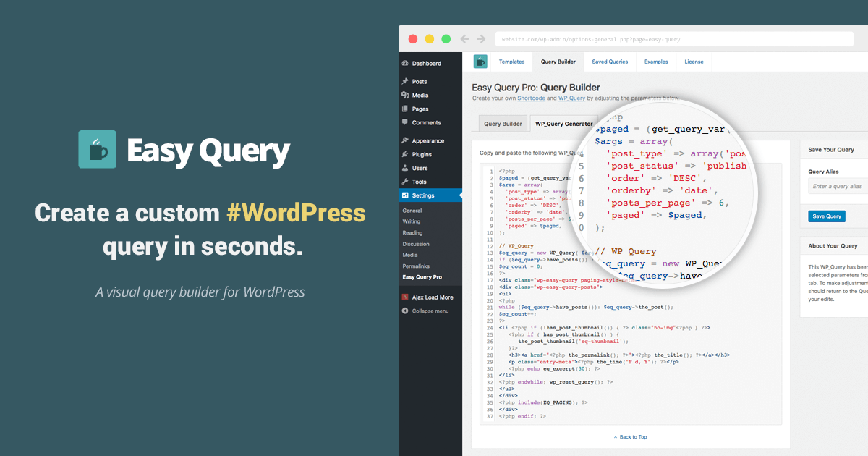
Task: Open Appearance using the brush icon
Action: [x=407, y=140]
